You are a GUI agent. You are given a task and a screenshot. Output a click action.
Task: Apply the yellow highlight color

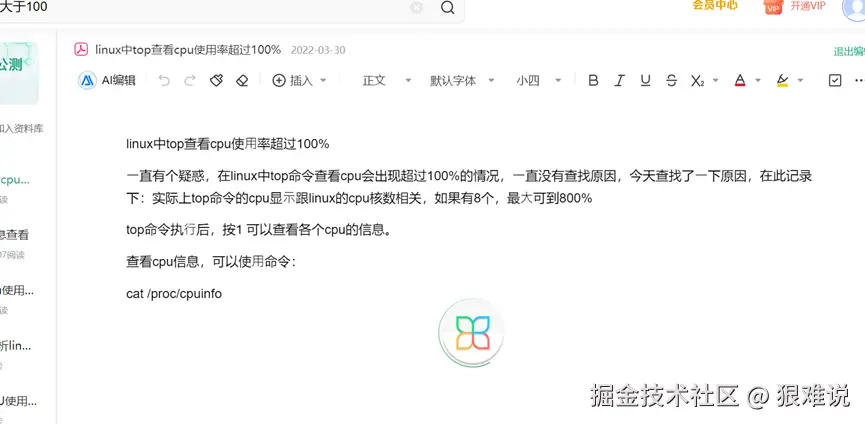pos(782,80)
